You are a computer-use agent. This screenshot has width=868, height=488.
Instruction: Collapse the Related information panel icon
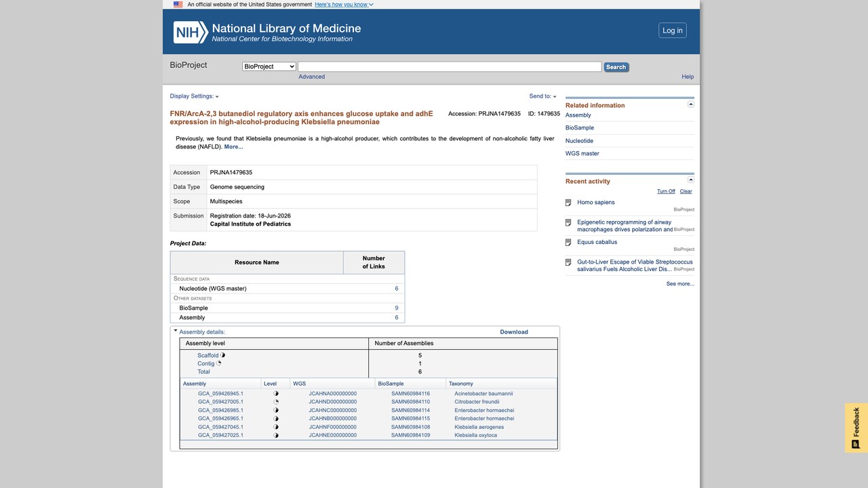pos(691,104)
